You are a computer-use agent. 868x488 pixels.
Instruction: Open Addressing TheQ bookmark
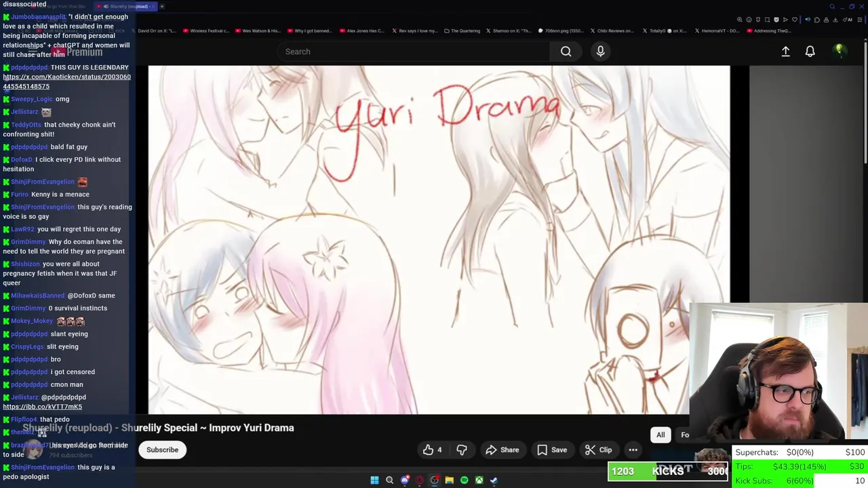click(768, 30)
